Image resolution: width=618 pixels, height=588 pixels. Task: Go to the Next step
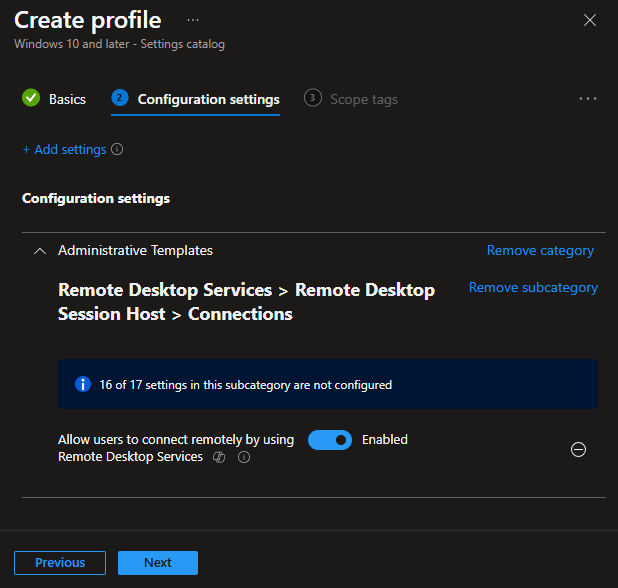158,563
